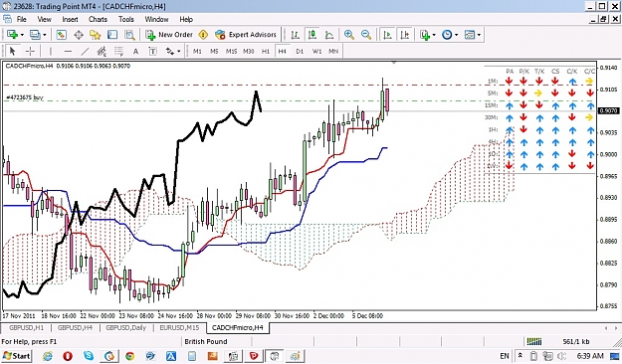Select the Equidistant Channel tool

(x=102, y=51)
